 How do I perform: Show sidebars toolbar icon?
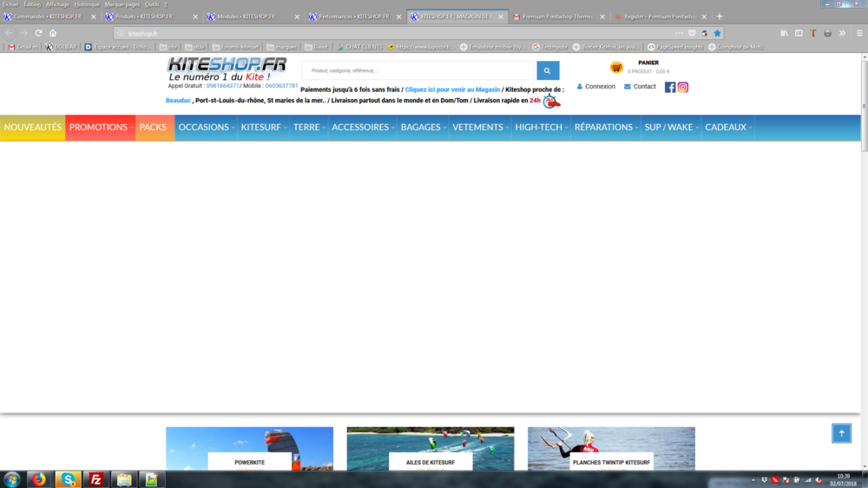coord(799,33)
